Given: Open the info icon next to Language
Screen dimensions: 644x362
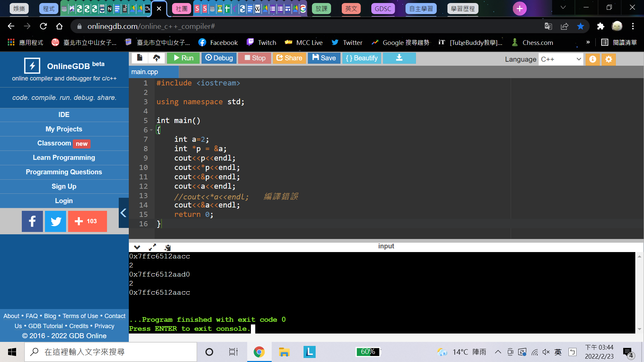Looking at the screenshot, I should point(593,59).
